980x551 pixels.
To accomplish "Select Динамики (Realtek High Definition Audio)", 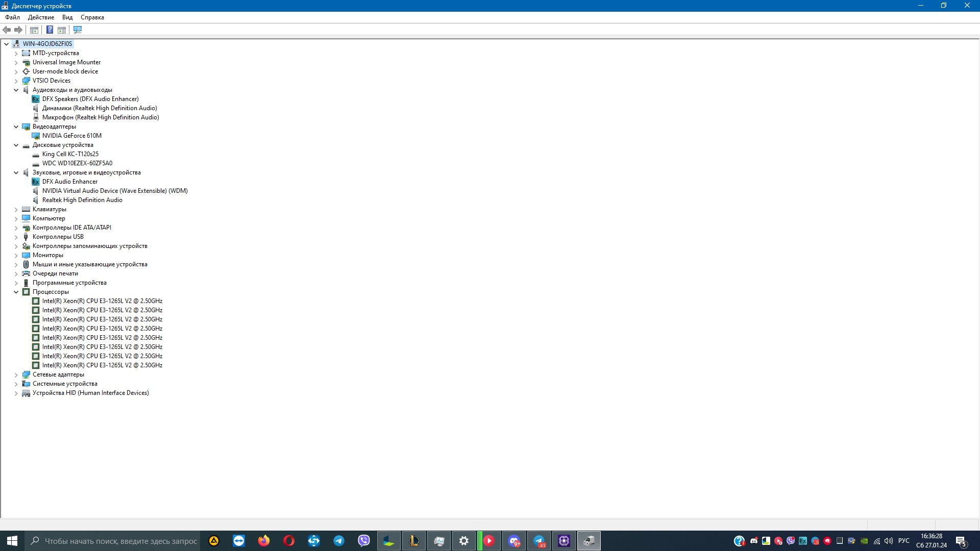I will click(x=100, y=108).
